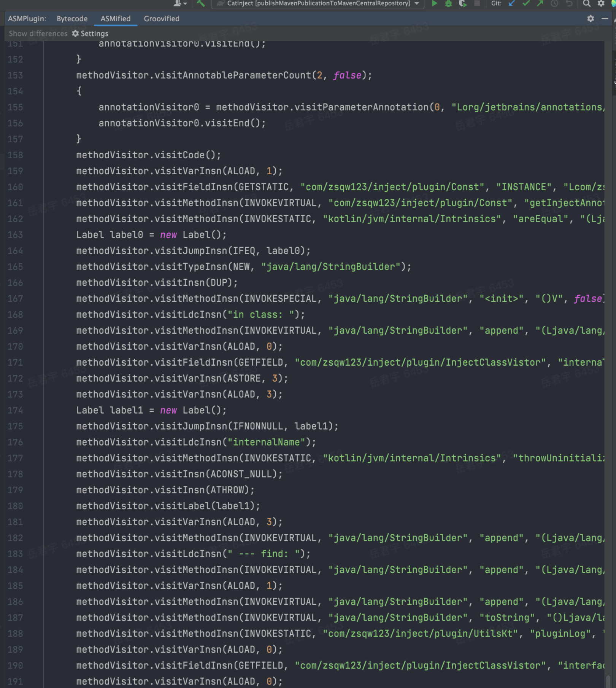Open the user account dropdown in the toolbar
Screen dimensions: 616x688
[x=180, y=3]
